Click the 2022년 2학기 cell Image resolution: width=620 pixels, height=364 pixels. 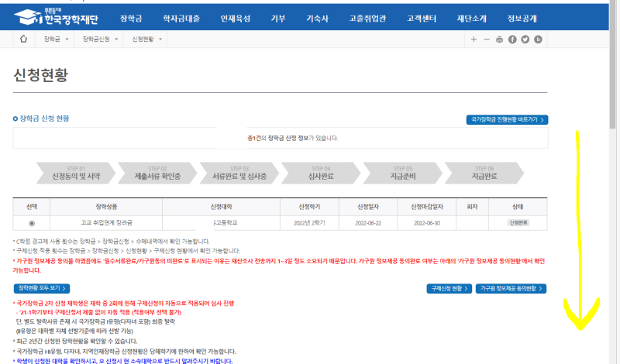(309, 223)
